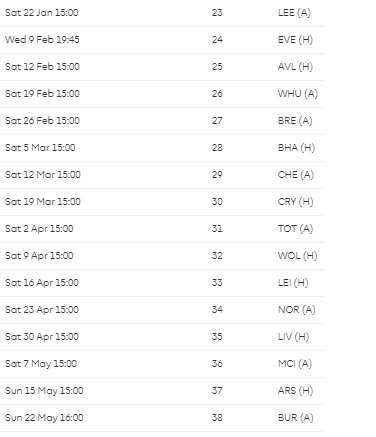The width and height of the screenshot is (376, 437).
Task: Click gameweek number 30
Action: 217,202
